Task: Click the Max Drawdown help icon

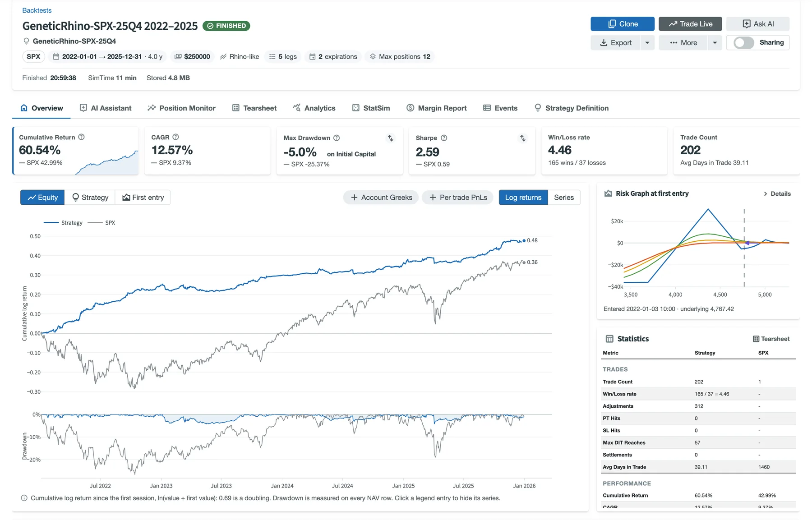Action: (x=337, y=138)
